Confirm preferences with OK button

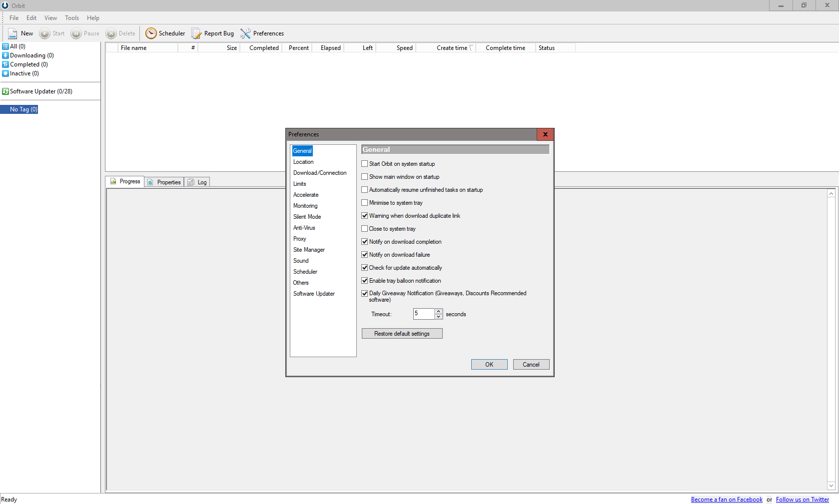pyautogui.click(x=489, y=365)
